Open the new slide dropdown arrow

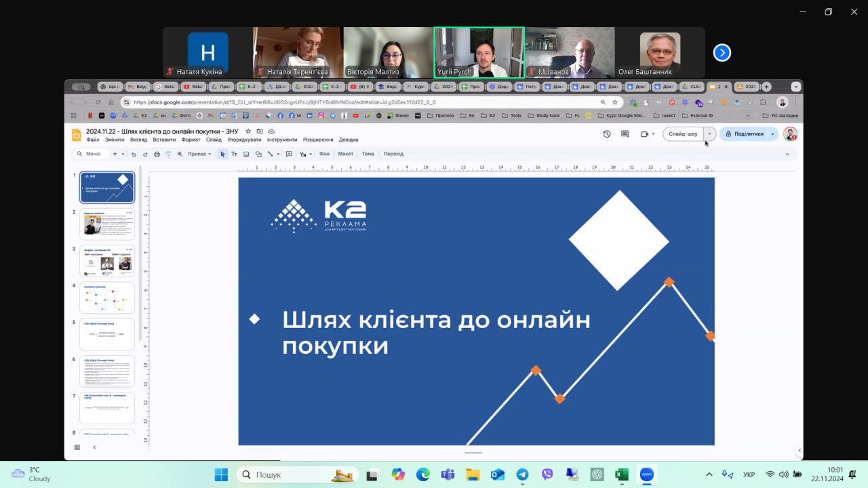(123, 154)
